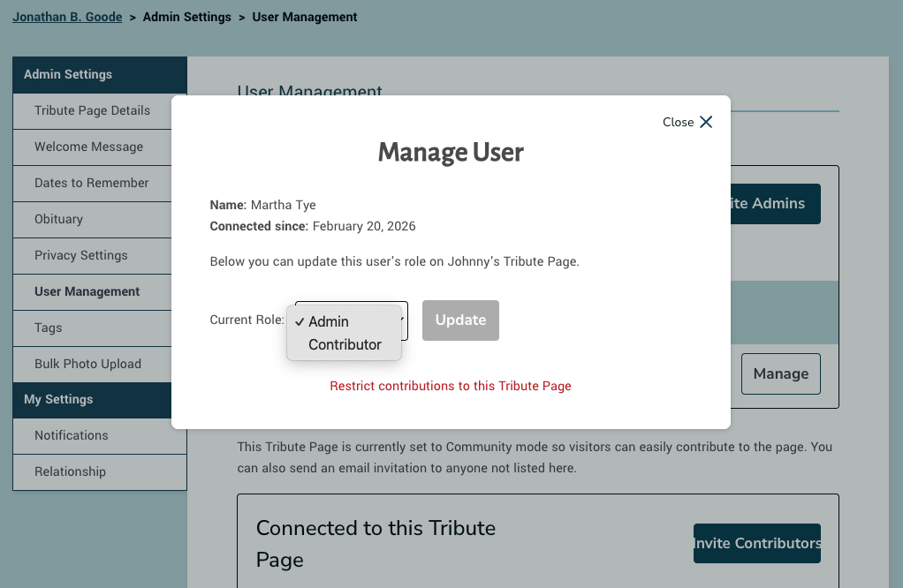Choose Contributor in the role dropdown
This screenshot has width=903, height=588.
point(344,344)
